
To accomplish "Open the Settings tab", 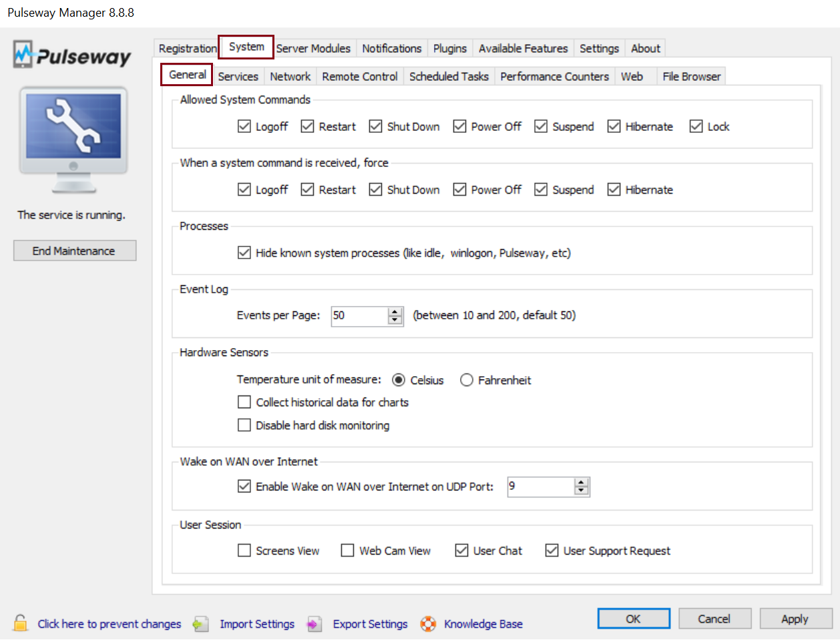I will click(x=599, y=48).
